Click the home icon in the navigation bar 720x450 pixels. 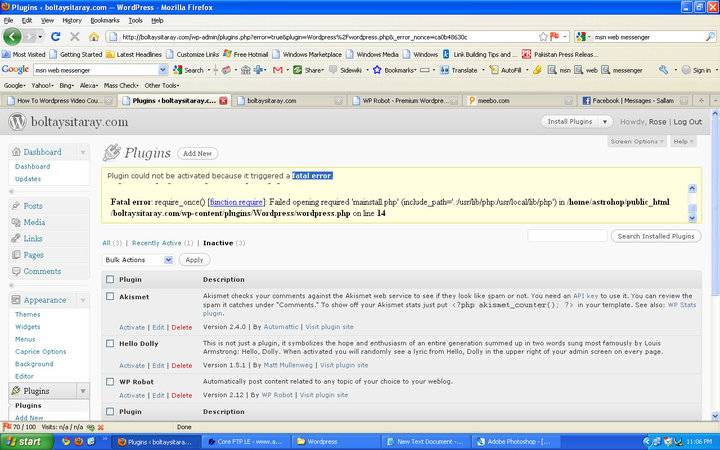(x=94, y=37)
